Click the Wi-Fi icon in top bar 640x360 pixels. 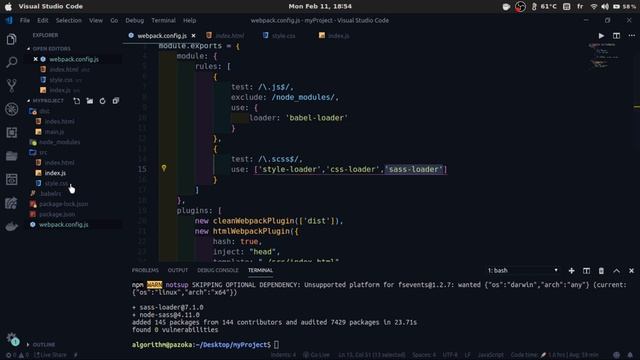point(593,7)
